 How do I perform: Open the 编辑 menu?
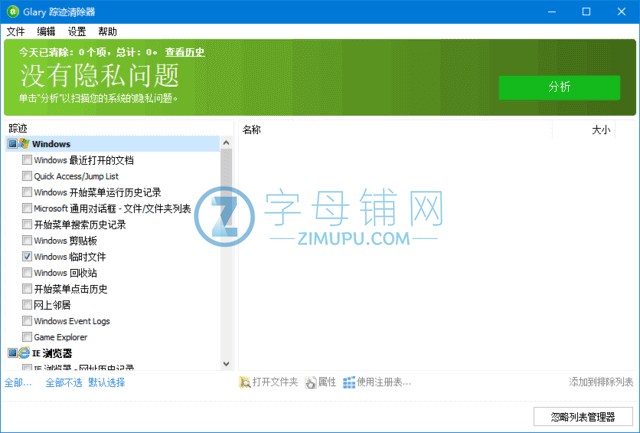tap(46, 31)
